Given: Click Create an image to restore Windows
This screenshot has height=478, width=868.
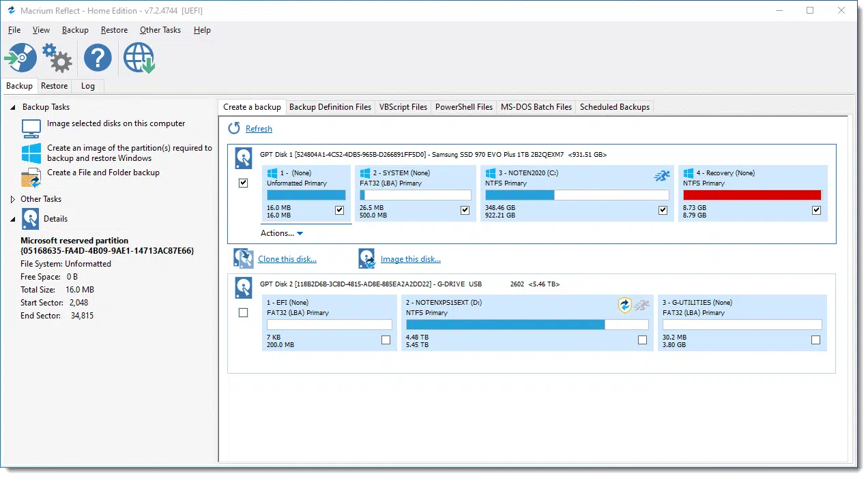Looking at the screenshot, I should [x=130, y=153].
